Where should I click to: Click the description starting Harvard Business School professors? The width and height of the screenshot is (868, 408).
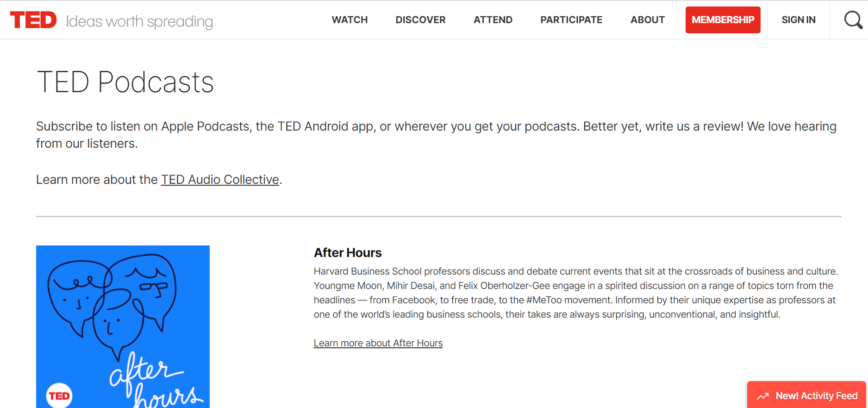click(x=576, y=293)
